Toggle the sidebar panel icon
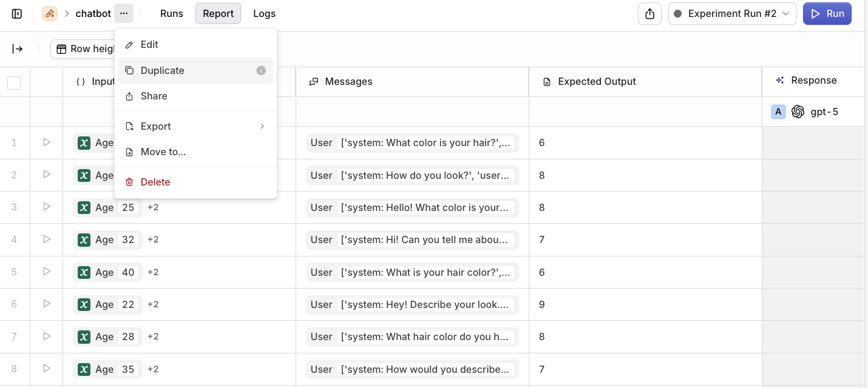The image size is (868, 388). pos(17,13)
